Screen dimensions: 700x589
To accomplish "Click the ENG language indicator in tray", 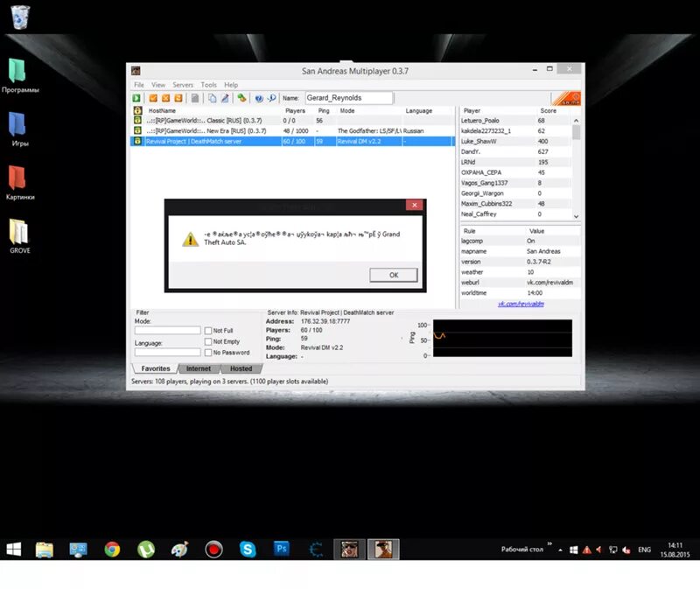I will click(x=644, y=550).
